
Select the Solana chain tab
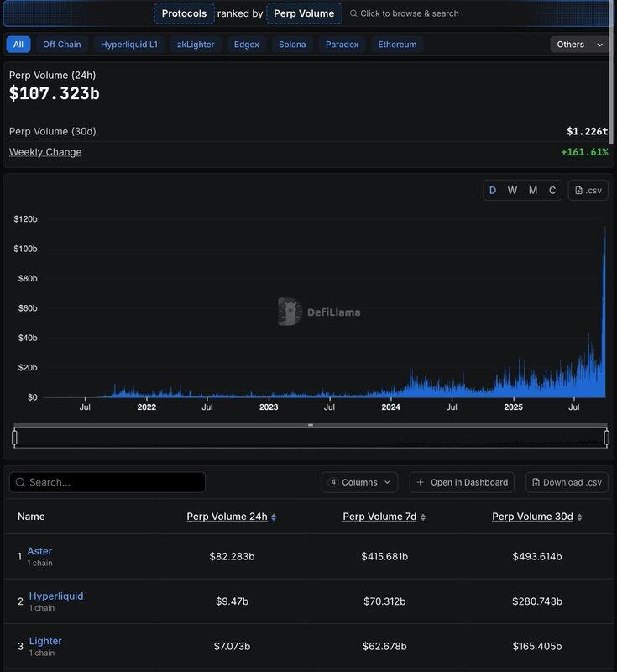[x=292, y=45]
